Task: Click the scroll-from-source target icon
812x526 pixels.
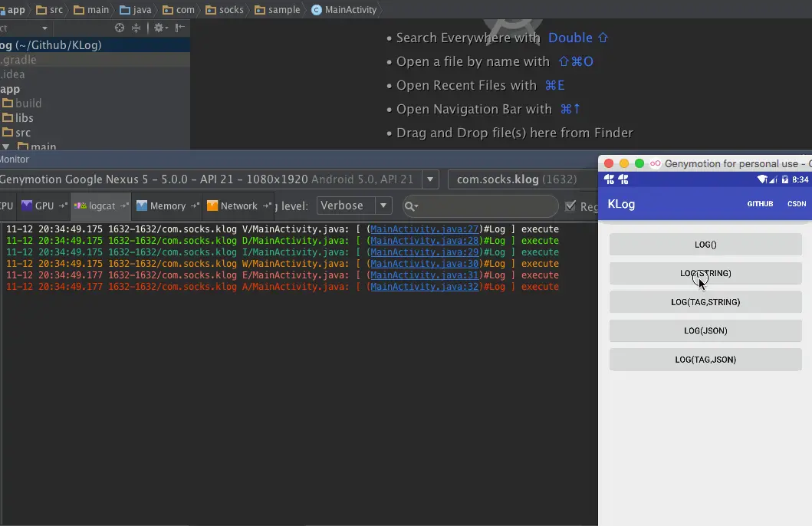Action: click(120, 28)
